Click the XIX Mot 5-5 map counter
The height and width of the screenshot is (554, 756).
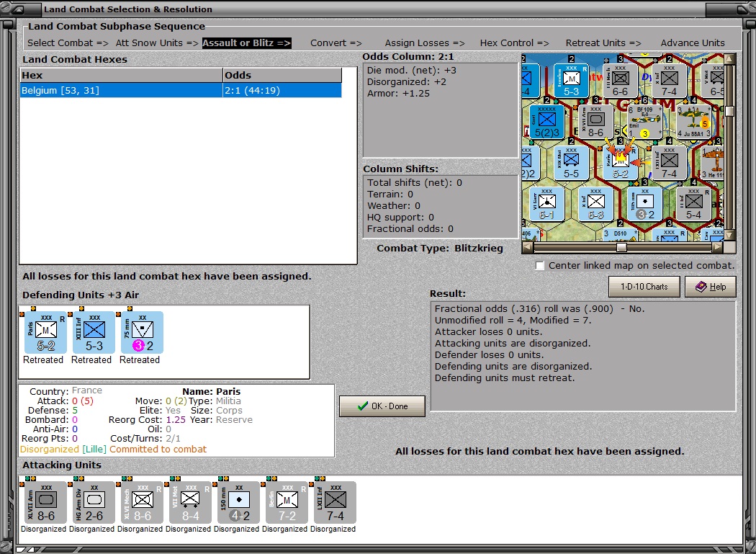pyautogui.click(x=572, y=163)
